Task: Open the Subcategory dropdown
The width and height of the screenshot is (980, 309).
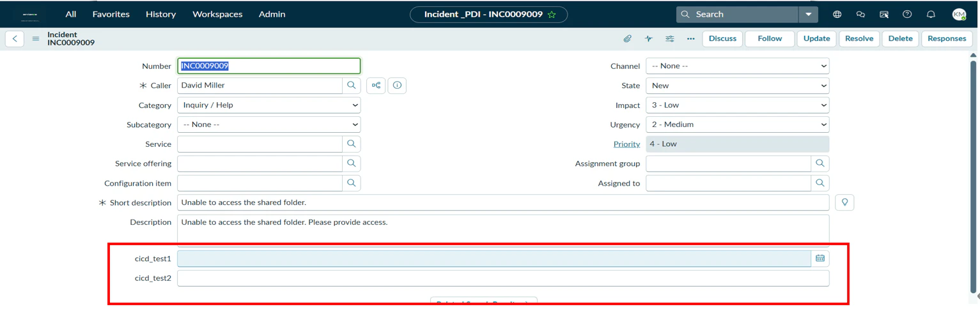Action: [x=269, y=124]
